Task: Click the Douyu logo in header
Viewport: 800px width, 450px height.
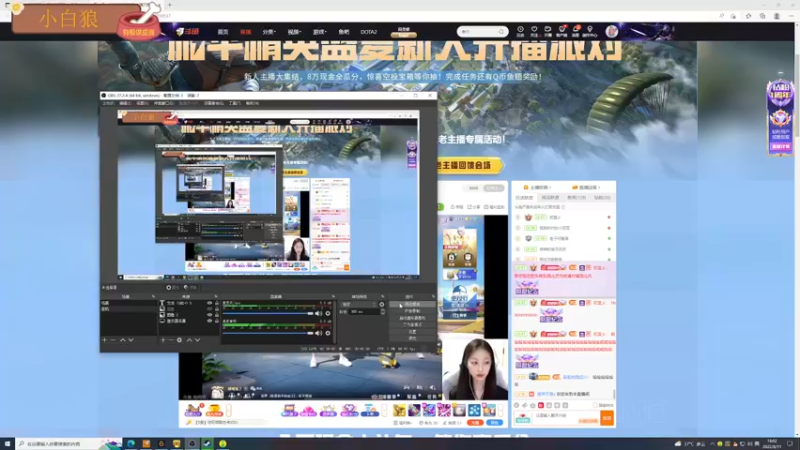Action: pos(187,32)
